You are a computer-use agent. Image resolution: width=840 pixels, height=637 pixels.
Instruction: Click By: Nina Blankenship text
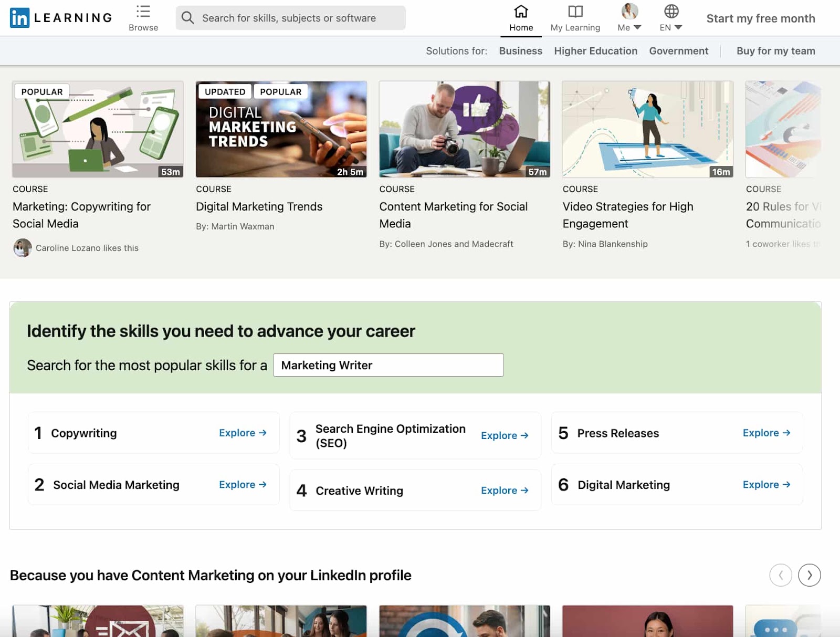(605, 244)
